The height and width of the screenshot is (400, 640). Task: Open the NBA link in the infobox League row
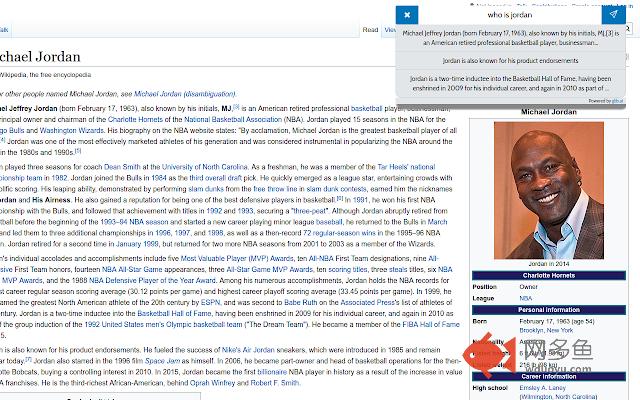pyautogui.click(x=526, y=298)
